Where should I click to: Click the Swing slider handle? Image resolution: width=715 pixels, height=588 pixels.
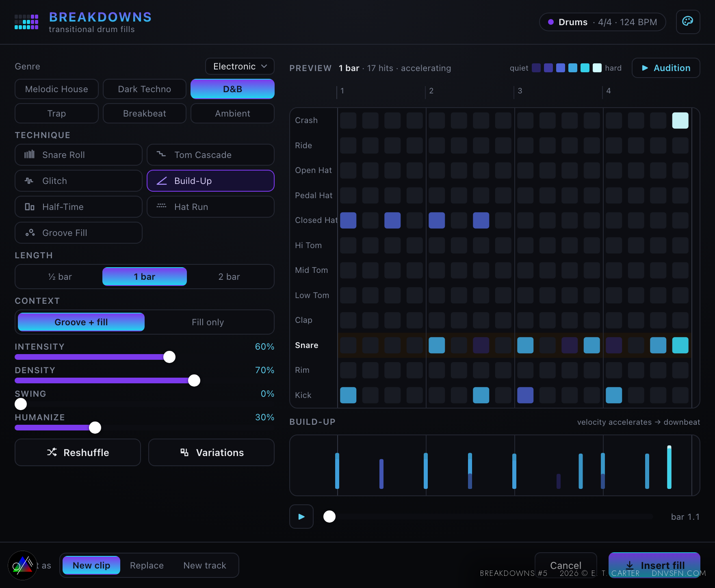pos(21,404)
